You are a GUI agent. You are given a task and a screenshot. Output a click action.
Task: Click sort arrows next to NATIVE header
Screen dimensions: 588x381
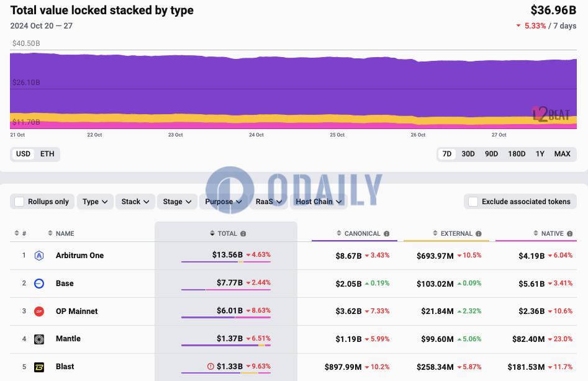pos(536,233)
